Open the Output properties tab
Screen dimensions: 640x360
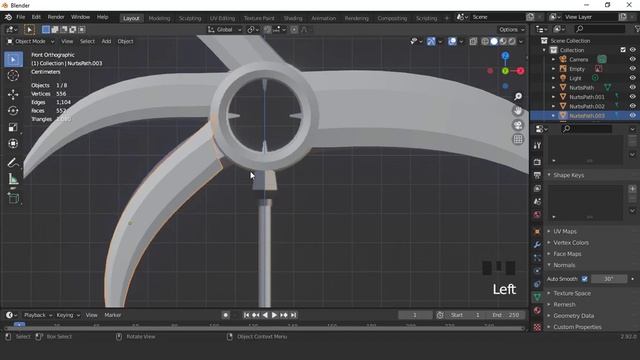537,175
